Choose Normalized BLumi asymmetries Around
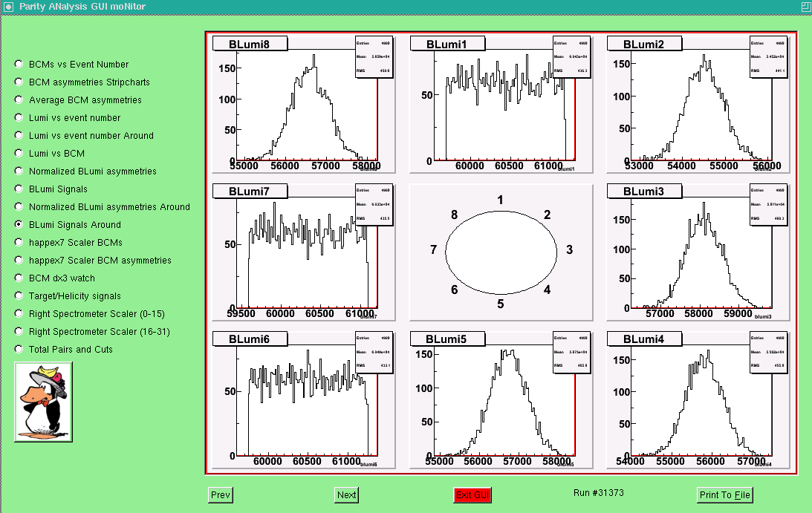Image resolution: width=812 pixels, height=513 pixels. 19,206
